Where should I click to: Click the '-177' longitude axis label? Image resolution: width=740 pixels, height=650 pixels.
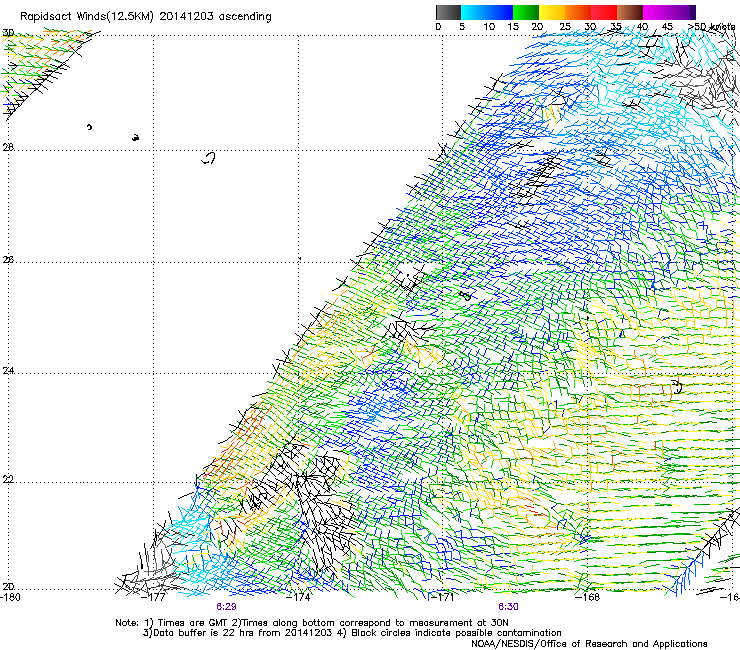[154, 597]
